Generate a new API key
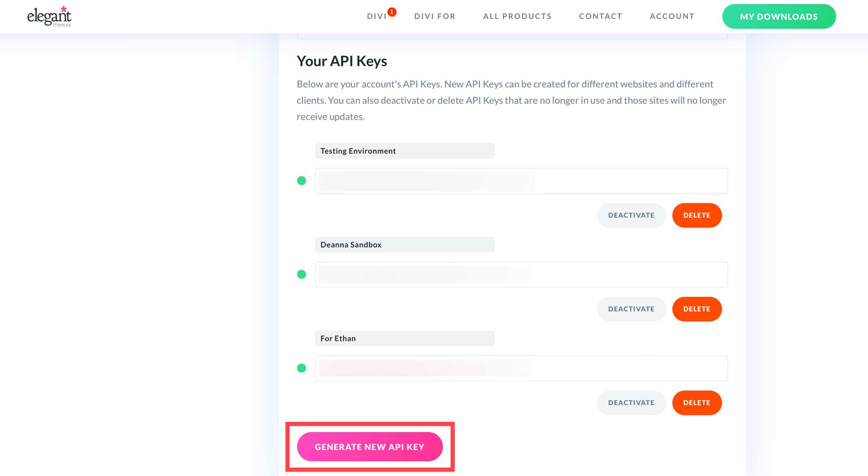 369,447
